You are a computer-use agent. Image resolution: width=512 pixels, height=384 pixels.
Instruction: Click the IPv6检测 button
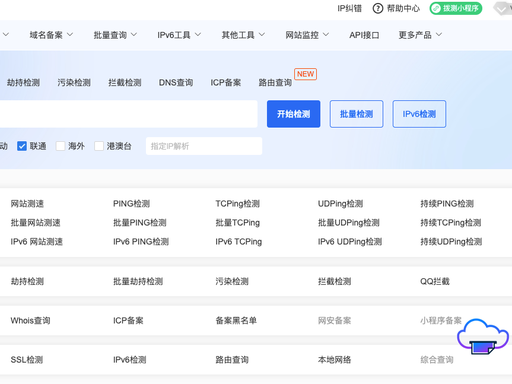419,114
